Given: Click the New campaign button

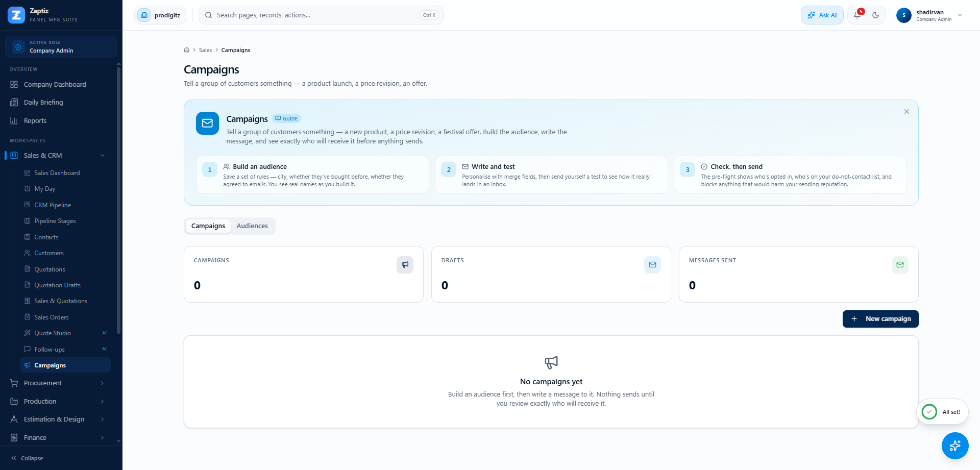Looking at the screenshot, I should (880, 319).
